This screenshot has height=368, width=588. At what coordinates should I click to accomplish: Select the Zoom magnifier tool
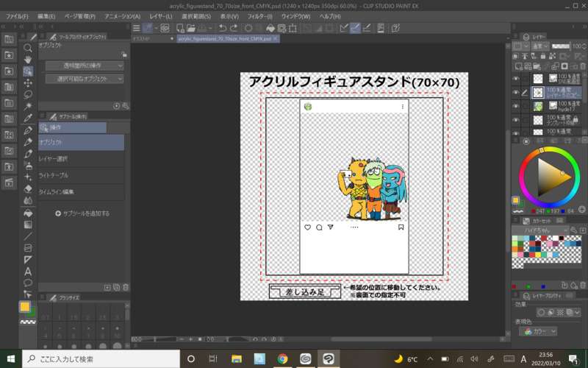pyautogui.click(x=28, y=48)
